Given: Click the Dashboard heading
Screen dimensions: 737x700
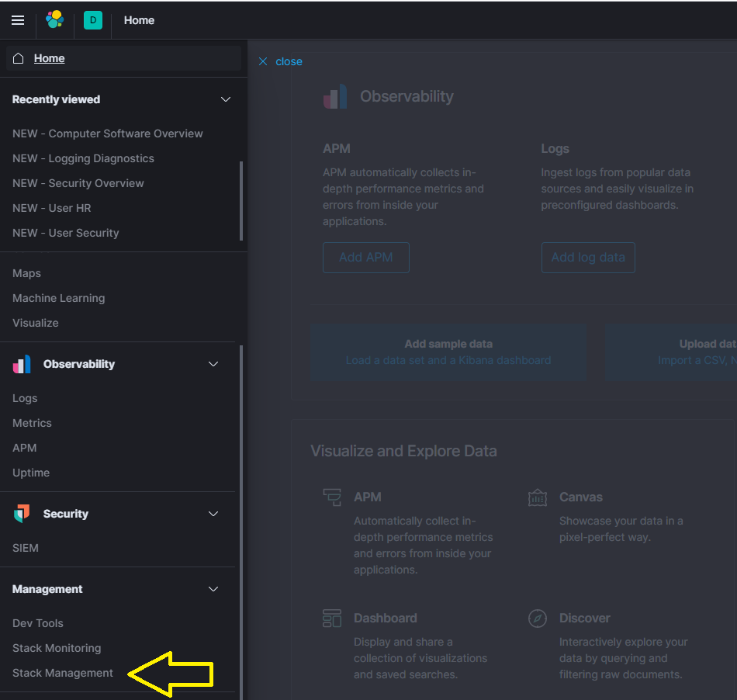Looking at the screenshot, I should pyautogui.click(x=386, y=619).
